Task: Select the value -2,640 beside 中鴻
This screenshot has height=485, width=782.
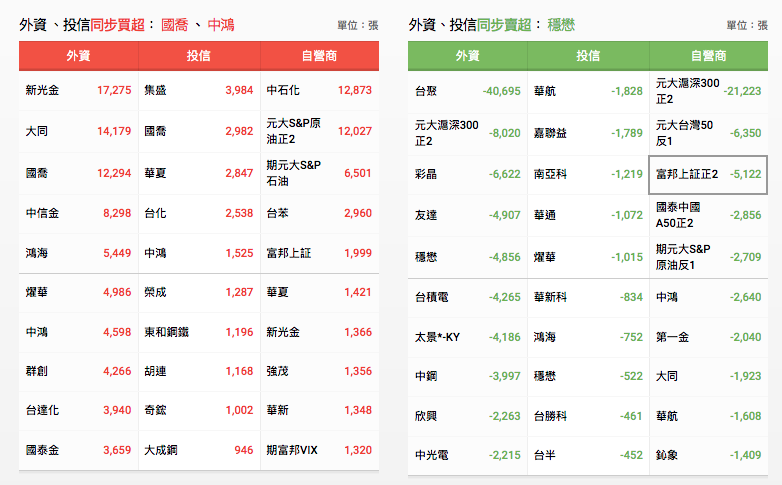Action: 746,297
